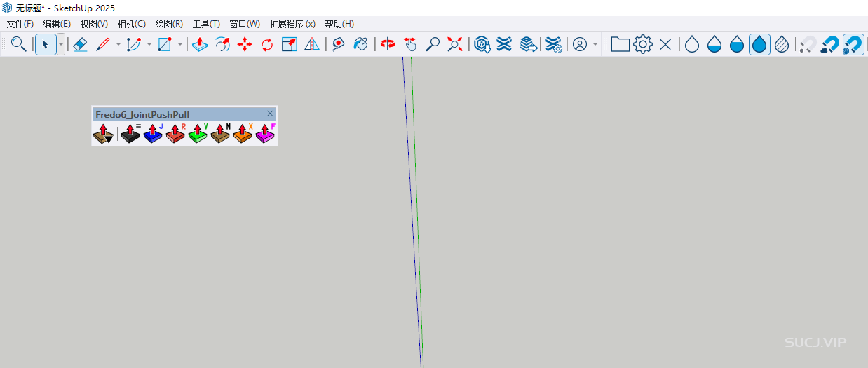Open the Rectangle shapes dropdown arrow

[x=179, y=44]
